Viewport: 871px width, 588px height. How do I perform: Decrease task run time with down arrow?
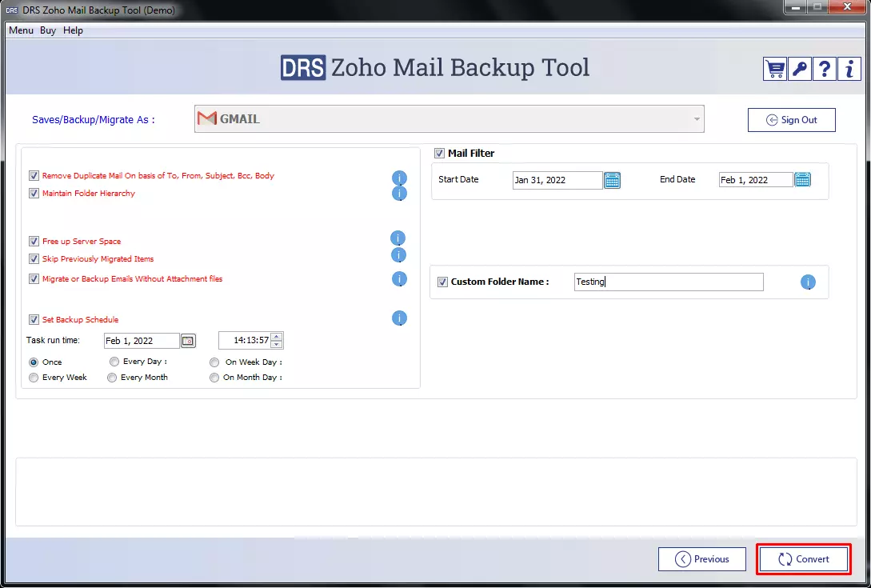[x=277, y=345]
